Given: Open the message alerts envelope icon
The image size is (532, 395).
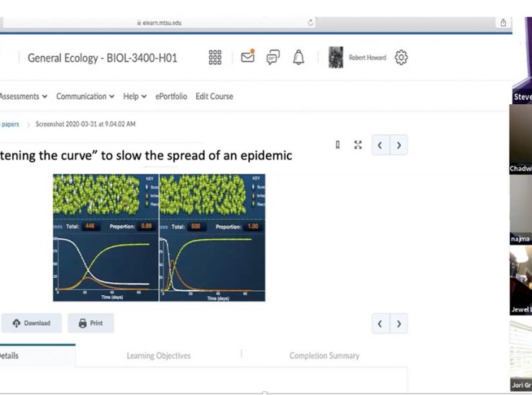Looking at the screenshot, I should tap(248, 57).
